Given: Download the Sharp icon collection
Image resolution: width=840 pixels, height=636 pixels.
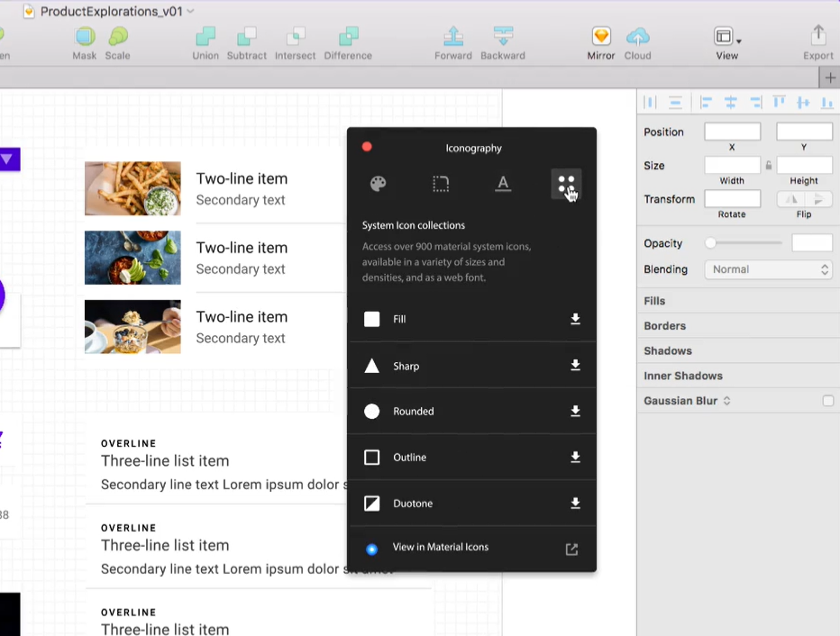Looking at the screenshot, I should [x=575, y=365].
